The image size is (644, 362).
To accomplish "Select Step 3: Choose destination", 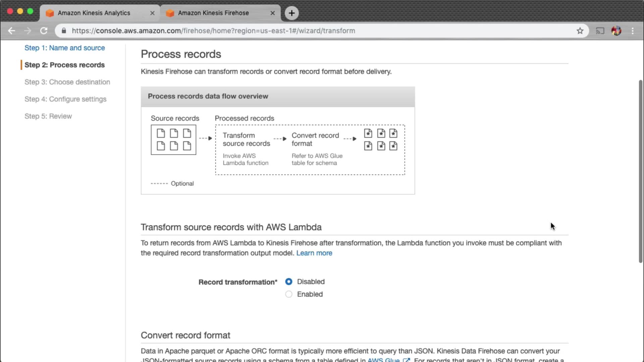I will click(67, 82).
